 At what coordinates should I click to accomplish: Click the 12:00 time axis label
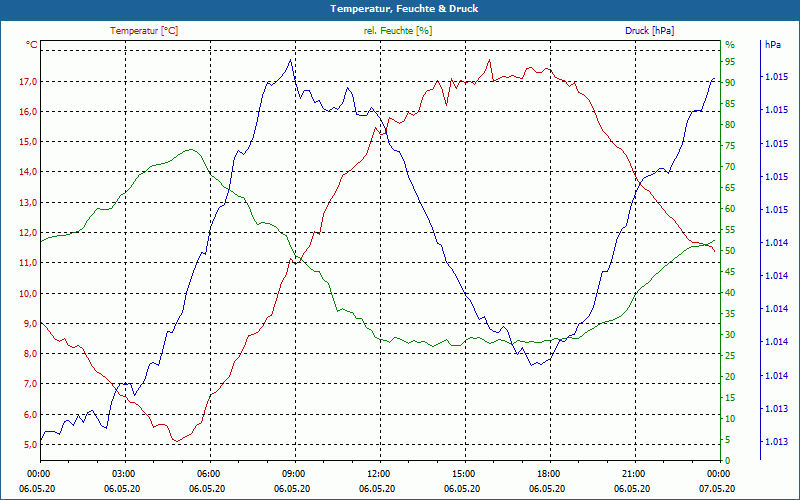[x=378, y=473]
